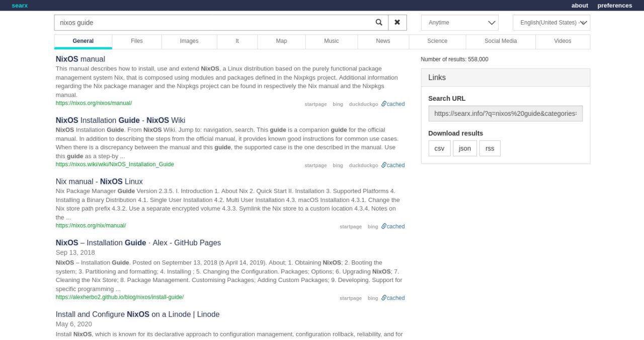This screenshot has width=644, height=340.
Task: Switch to the News tab
Action: pos(383,41)
